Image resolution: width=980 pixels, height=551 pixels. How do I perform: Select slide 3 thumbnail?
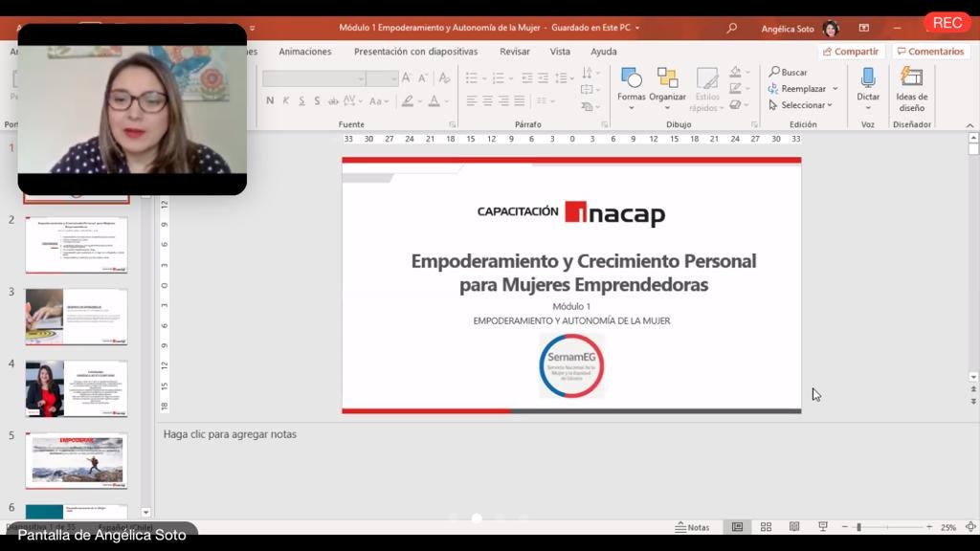[x=77, y=317]
